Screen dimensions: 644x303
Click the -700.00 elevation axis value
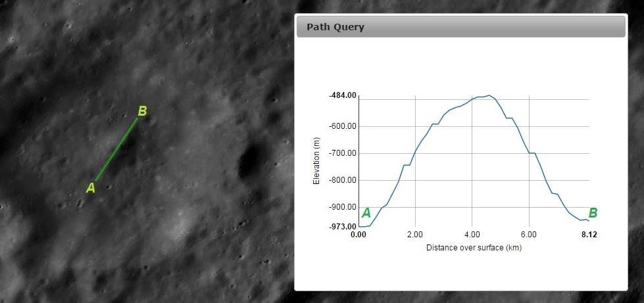[x=343, y=153]
